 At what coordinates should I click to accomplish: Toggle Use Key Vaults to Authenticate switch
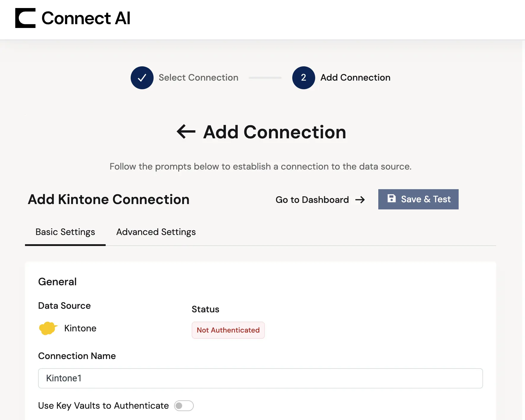(184, 406)
